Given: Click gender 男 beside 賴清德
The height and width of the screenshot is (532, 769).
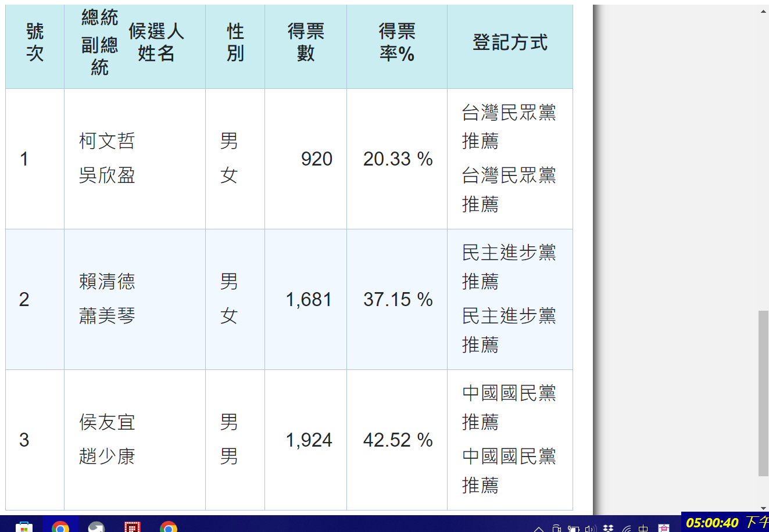Looking at the screenshot, I should 229,282.
